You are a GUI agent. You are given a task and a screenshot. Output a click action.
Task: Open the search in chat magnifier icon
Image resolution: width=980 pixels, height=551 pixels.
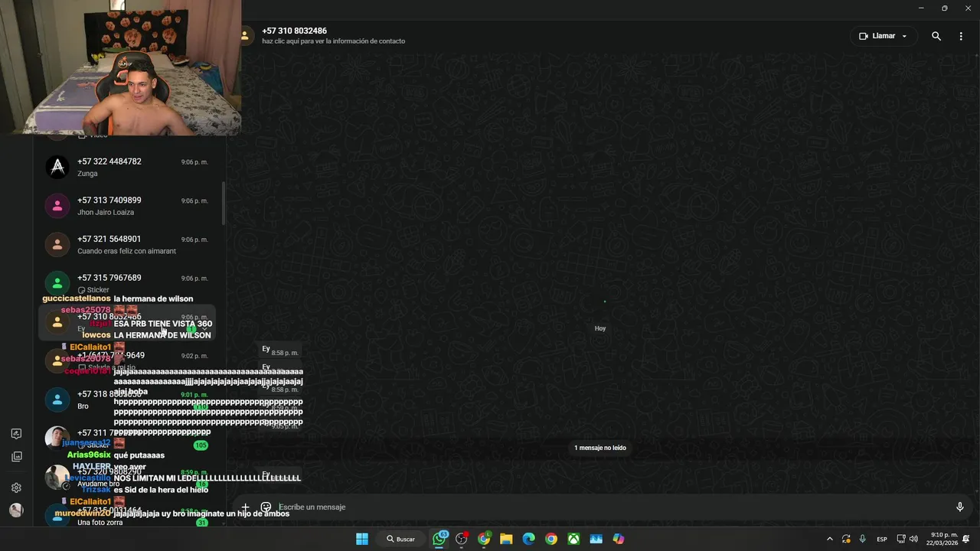click(936, 36)
